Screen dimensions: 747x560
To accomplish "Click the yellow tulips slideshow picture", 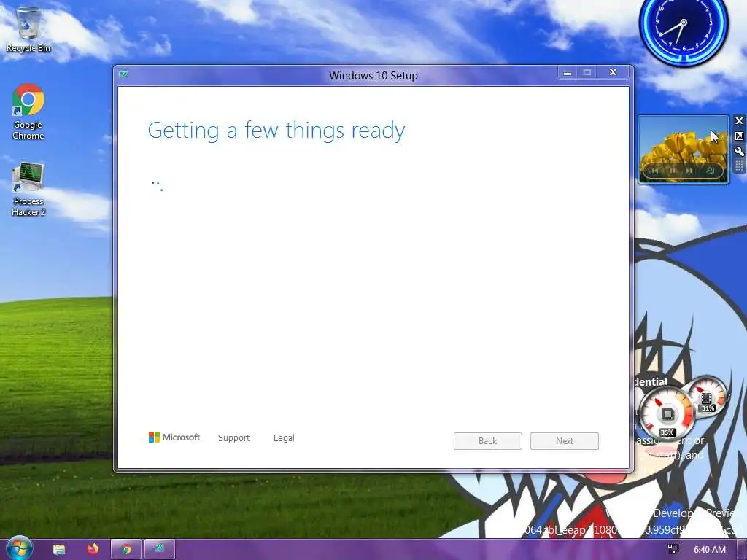I will (683, 149).
